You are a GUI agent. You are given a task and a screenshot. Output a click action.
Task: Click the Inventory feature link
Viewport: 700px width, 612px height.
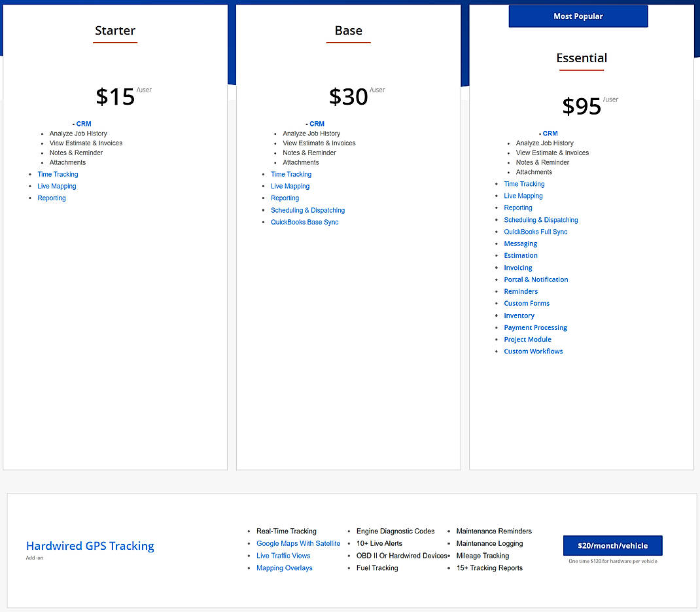point(519,315)
